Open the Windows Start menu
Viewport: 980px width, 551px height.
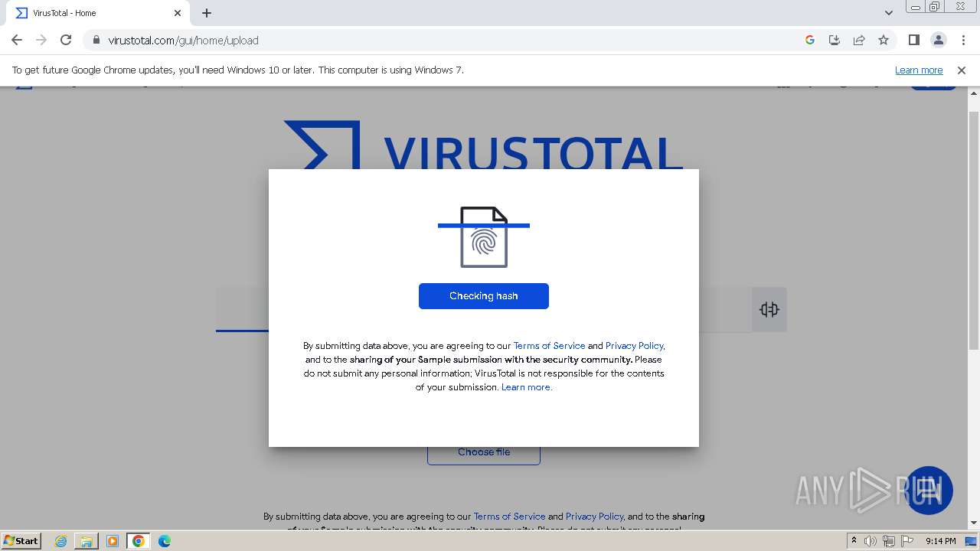[21, 541]
